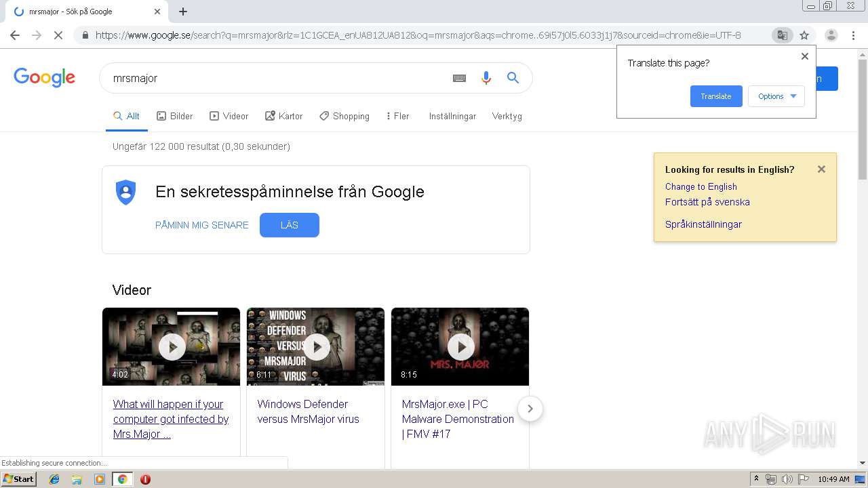The image size is (868, 488).
Task: Click Fortsätt på svenska link
Action: (707, 202)
